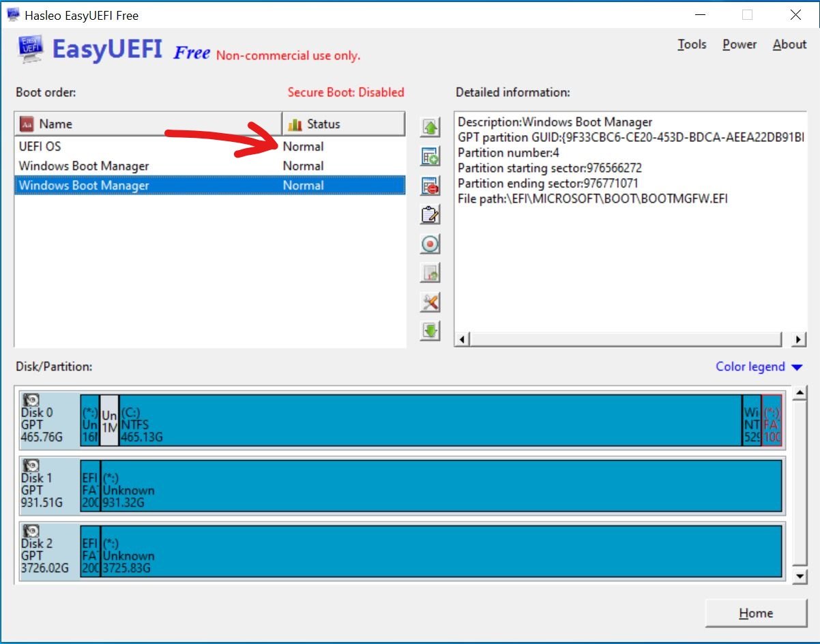
Task: Expand the Color legend dropdown
Action: point(759,366)
